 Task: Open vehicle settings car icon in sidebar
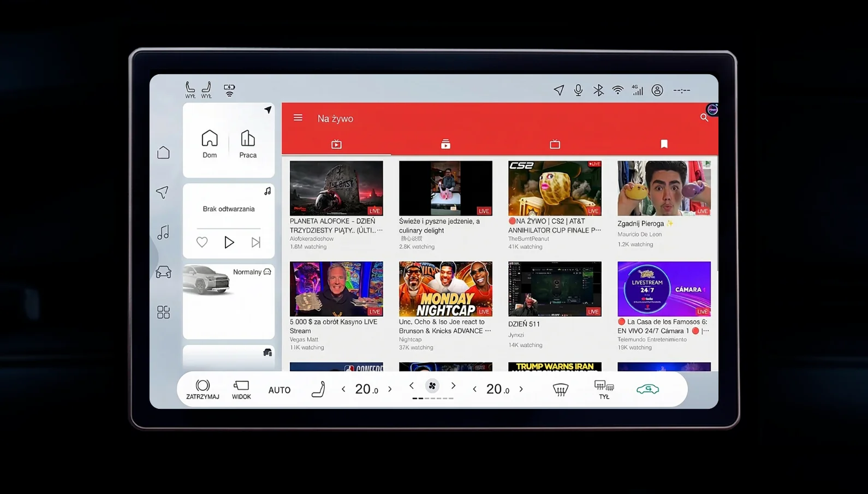pos(163,272)
